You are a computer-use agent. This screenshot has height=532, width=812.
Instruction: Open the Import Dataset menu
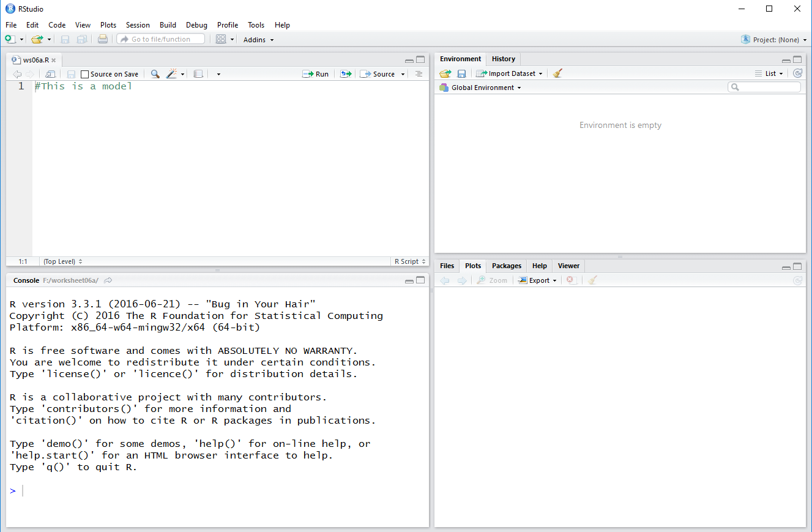tap(509, 73)
